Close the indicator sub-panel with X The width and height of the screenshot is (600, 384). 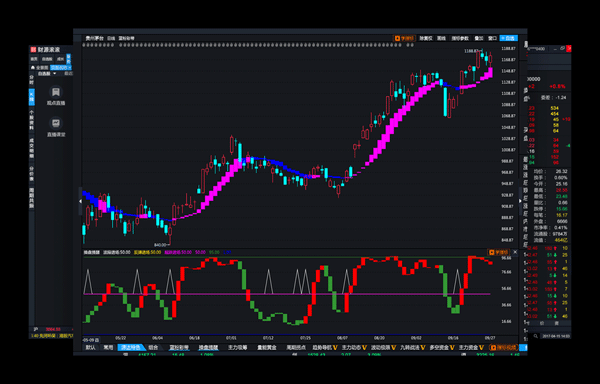point(515,252)
